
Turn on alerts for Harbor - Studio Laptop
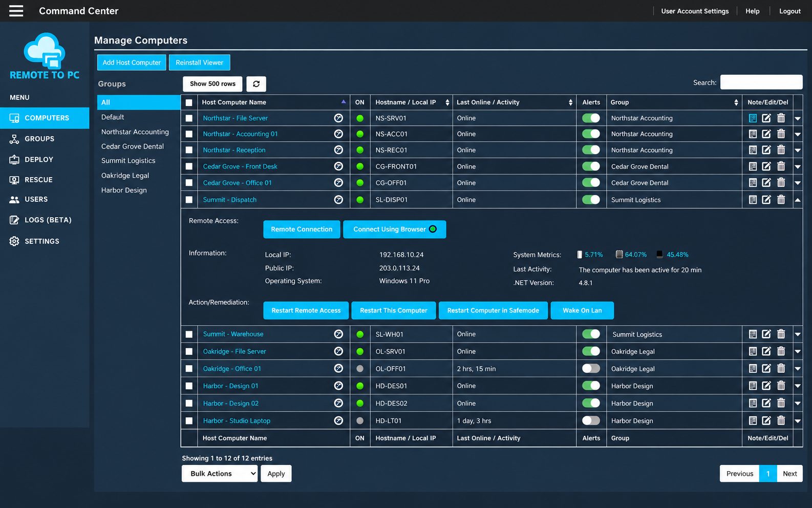click(x=591, y=421)
